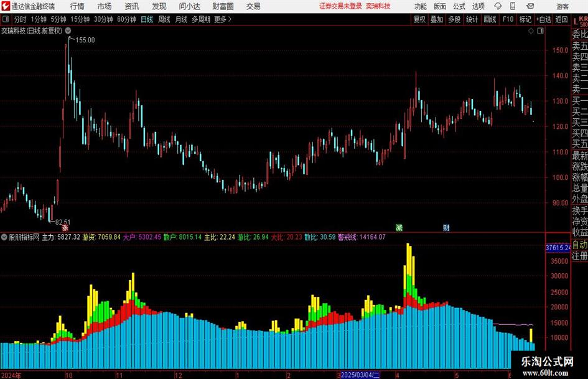
Task: Switch to 60分钟 period
Action: pos(126,19)
